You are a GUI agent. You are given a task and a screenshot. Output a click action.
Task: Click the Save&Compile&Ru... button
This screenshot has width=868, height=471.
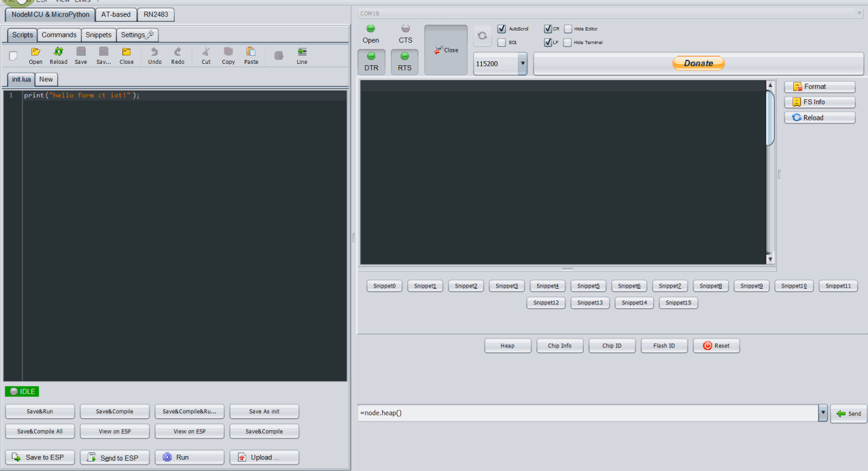point(190,411)
